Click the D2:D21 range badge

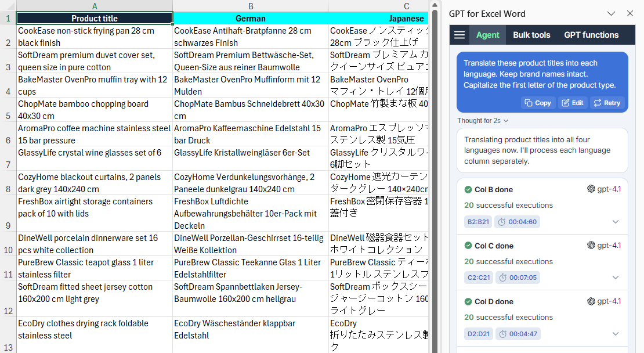[x=478, y=333]
